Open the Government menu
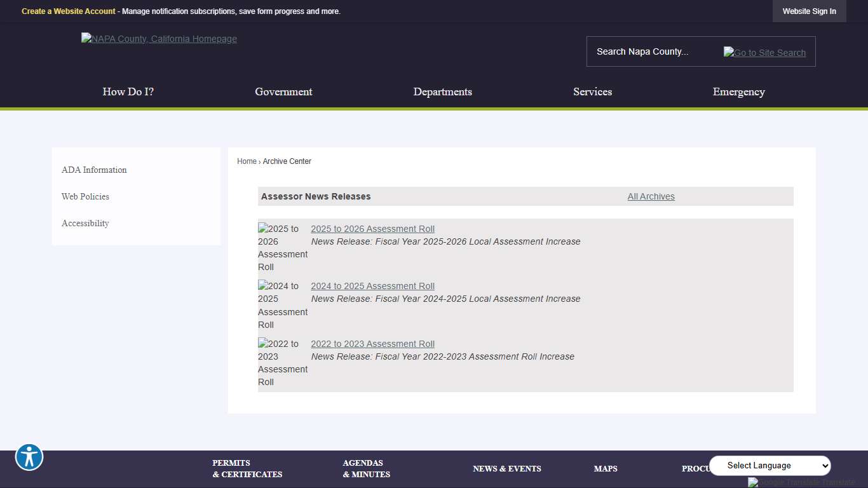 [x=283, y=91]
